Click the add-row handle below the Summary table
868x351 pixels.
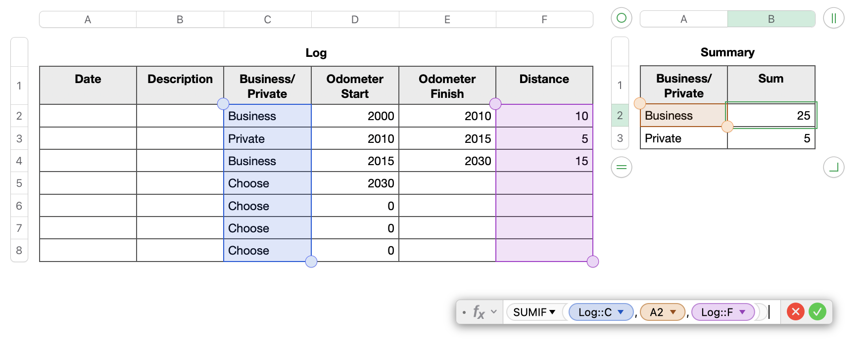tap(622, 167)
